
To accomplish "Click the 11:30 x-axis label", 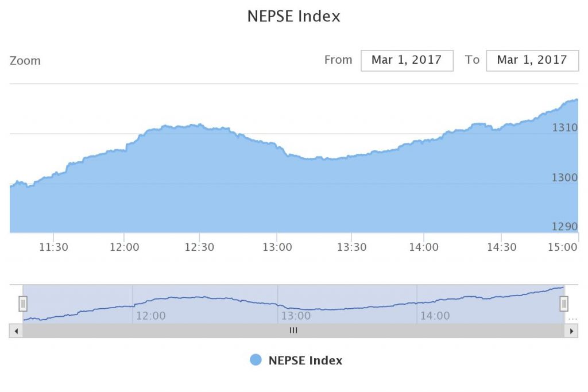I will [x=53, y=247].
